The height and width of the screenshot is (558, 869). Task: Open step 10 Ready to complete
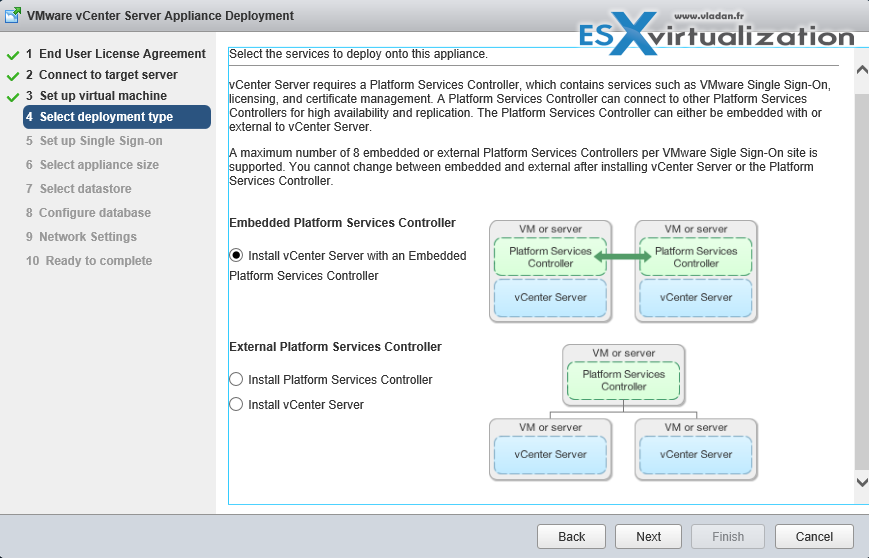[89, 260]
